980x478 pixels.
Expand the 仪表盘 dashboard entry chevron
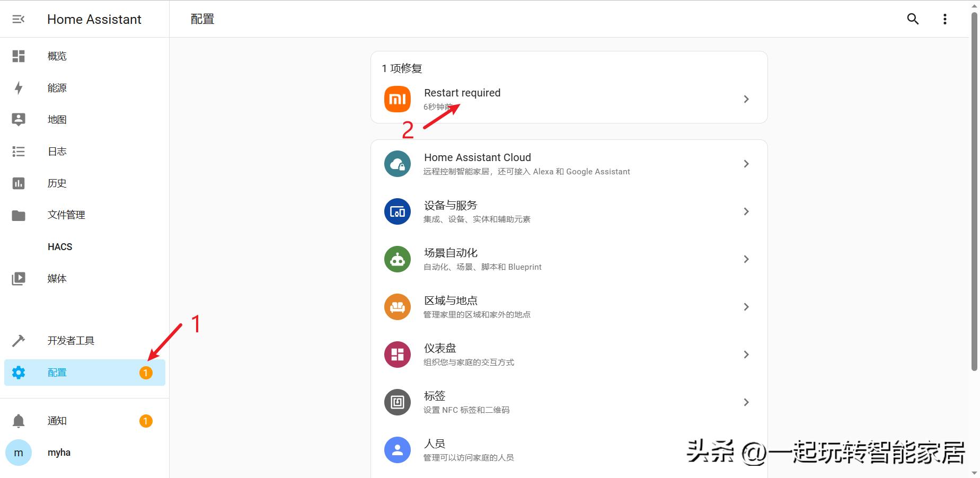[746, 354]
